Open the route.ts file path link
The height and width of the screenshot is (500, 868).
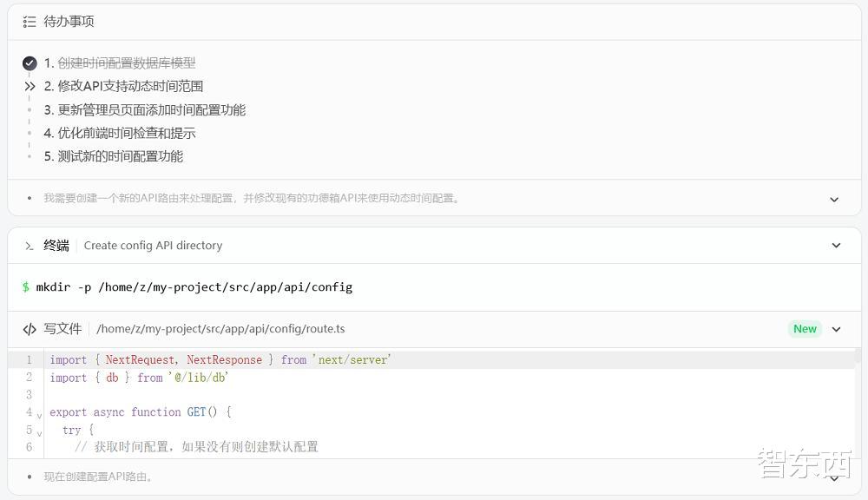tap(219, 328)
